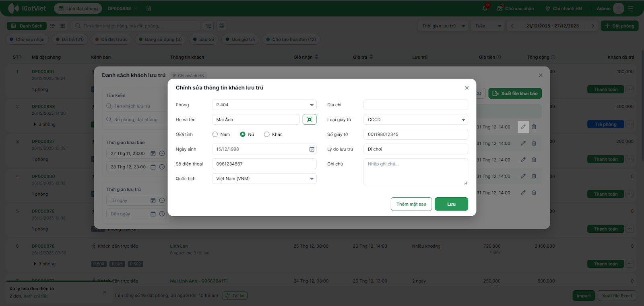Open the Phòng dropdown showing P.404
The height and width of the screenshot is (306, 644).
264,105
